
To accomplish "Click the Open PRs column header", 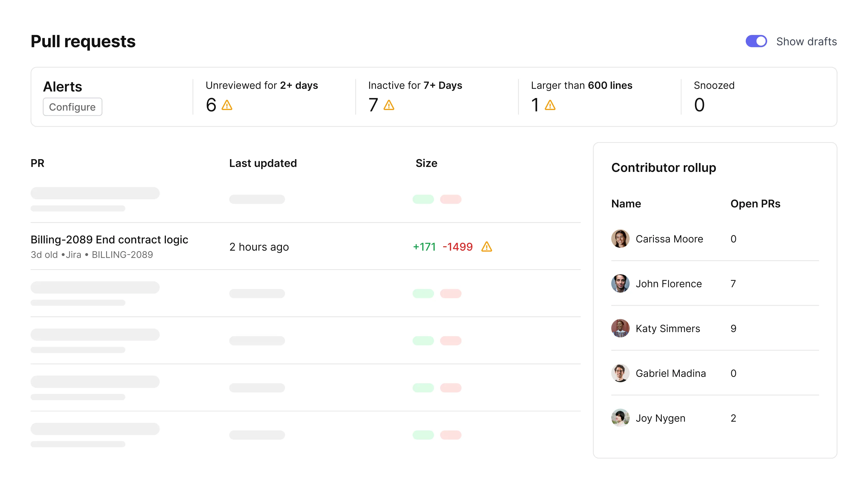I will click(755, 204).
